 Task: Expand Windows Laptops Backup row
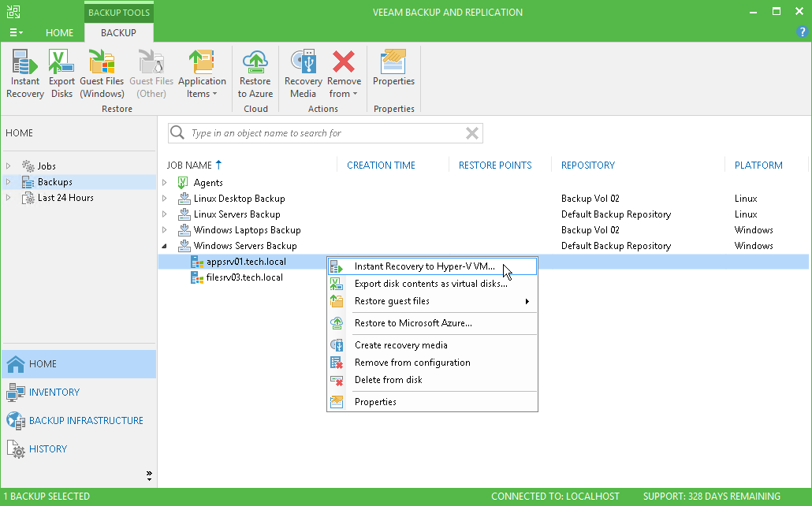click(165, 230)
